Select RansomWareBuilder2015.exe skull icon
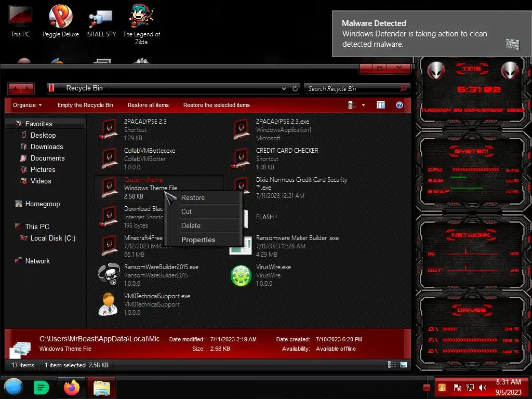Image resolution: width=532 pixels, height=399 pixels. coord(109,275)
